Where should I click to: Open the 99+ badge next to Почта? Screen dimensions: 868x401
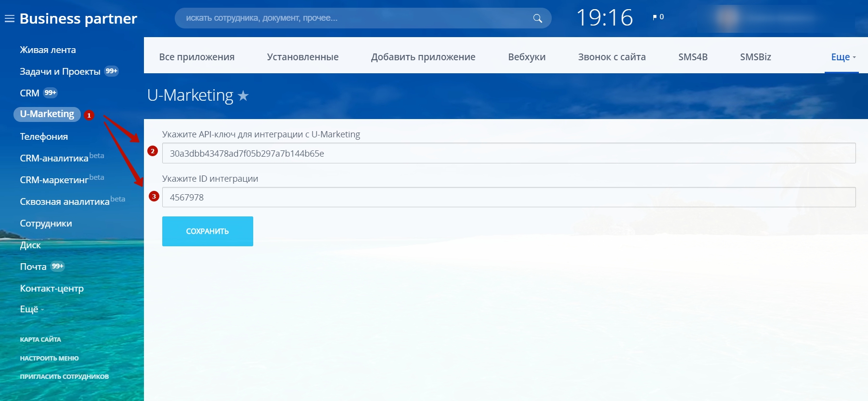(57, 266)
